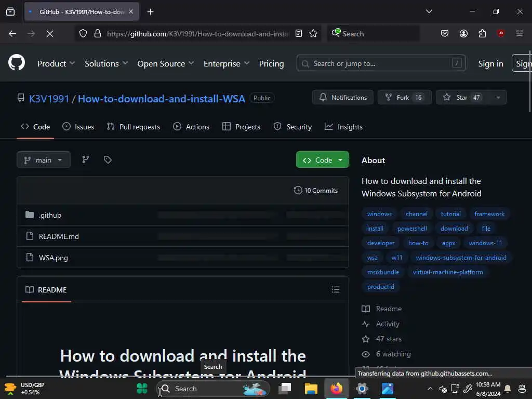Open the windows-subsystem-for-android topic tag
This screenshot has height=399, width=532.
click(x=461, y=258)
